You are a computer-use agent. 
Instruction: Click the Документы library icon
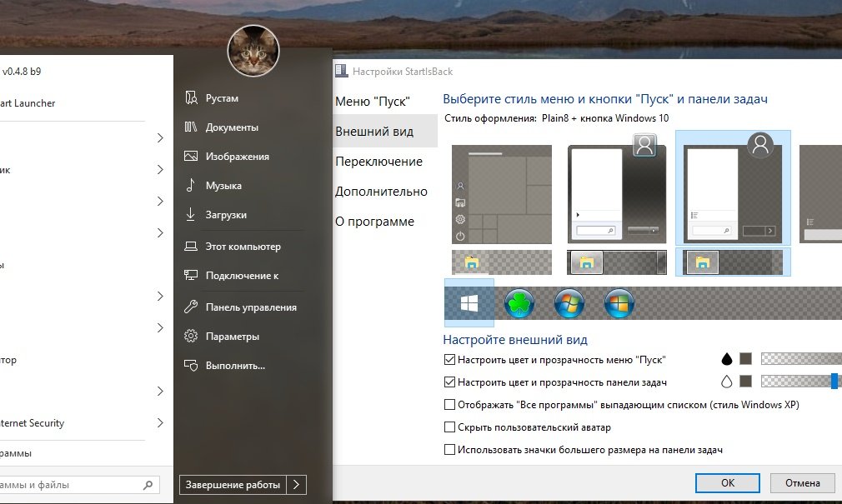click(x=191, y=127)
